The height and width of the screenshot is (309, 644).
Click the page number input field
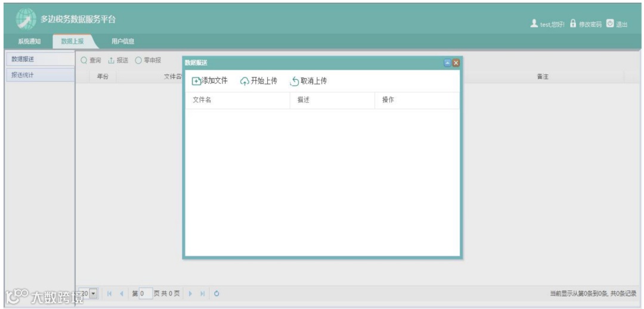click(x=146, y=294)
